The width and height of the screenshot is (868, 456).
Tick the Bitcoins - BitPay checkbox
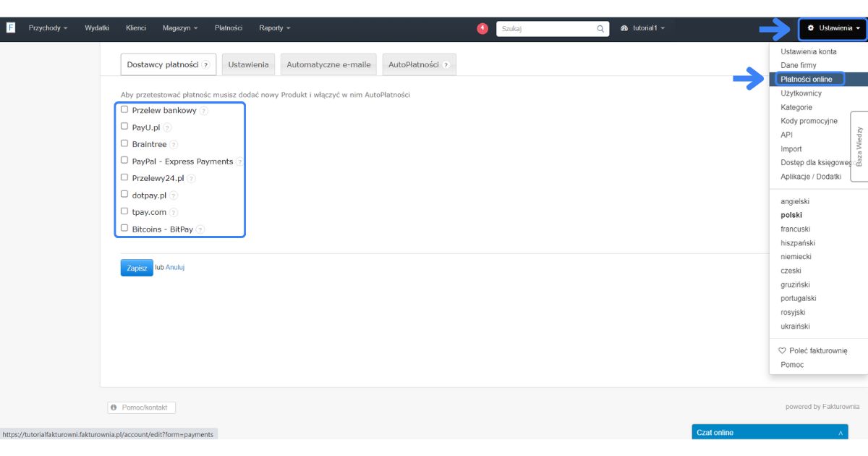124,227
